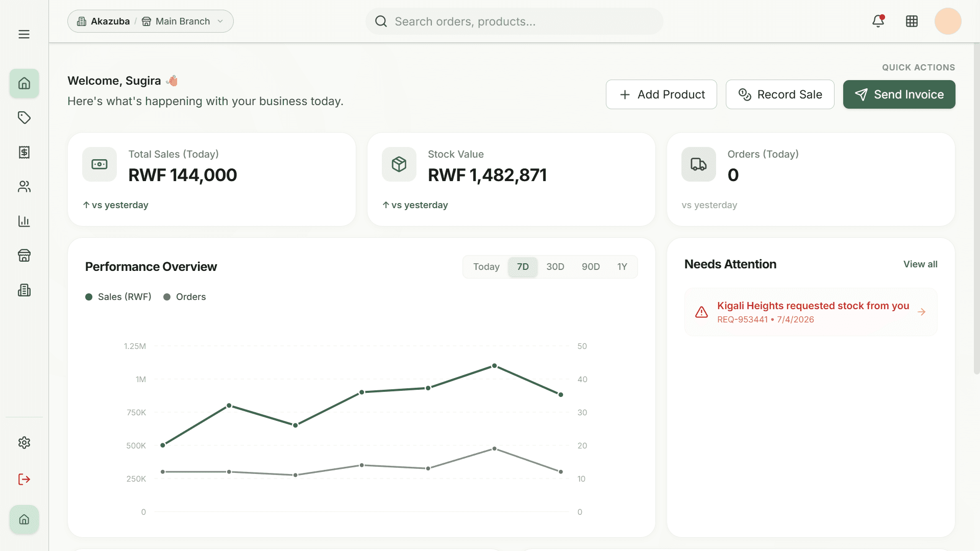This screenshot has height=551, width=980.
Task: Click the Stock Value RWF 1,482,871 value
Action: 487,175
